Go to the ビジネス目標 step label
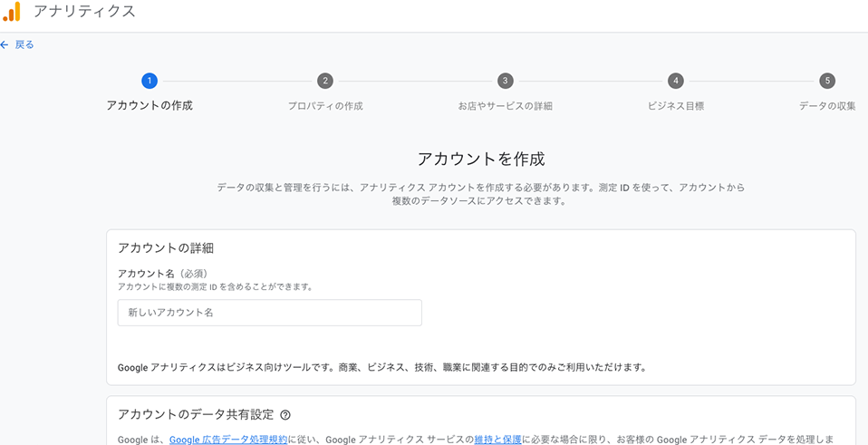This screenshot has height=445, width=868. coord(675,106)
